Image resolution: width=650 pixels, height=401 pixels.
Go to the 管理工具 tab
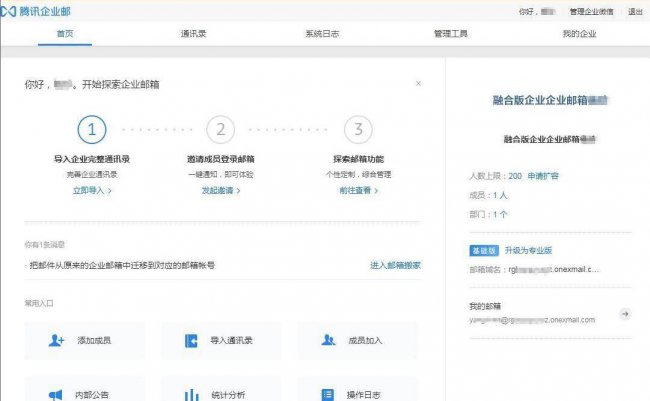click(x=451, y=34)
